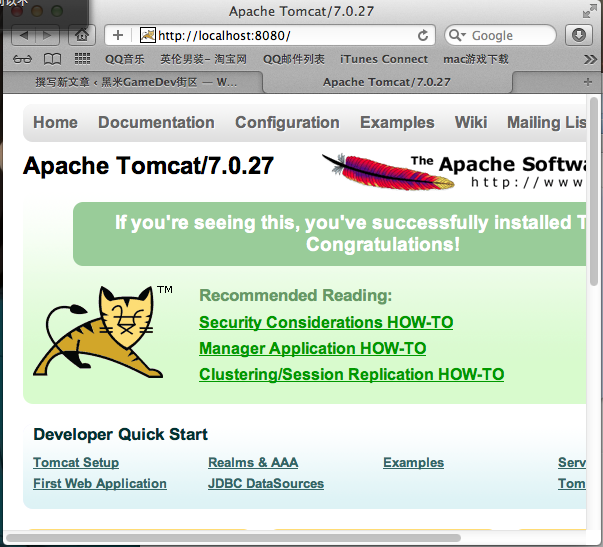Open the Tomcat Setup link
603x547 pixels.
(76, 462)
